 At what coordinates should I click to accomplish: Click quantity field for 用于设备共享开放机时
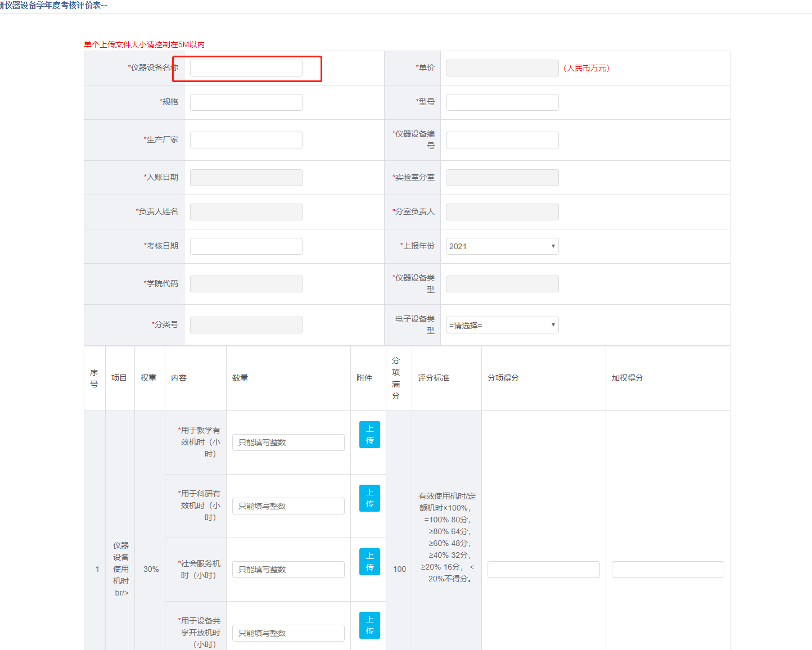tap(288, 633)
